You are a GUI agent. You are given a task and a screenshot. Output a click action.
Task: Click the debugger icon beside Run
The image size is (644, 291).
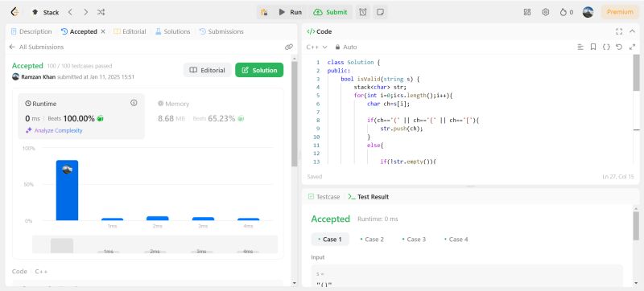tap(264, 12)
